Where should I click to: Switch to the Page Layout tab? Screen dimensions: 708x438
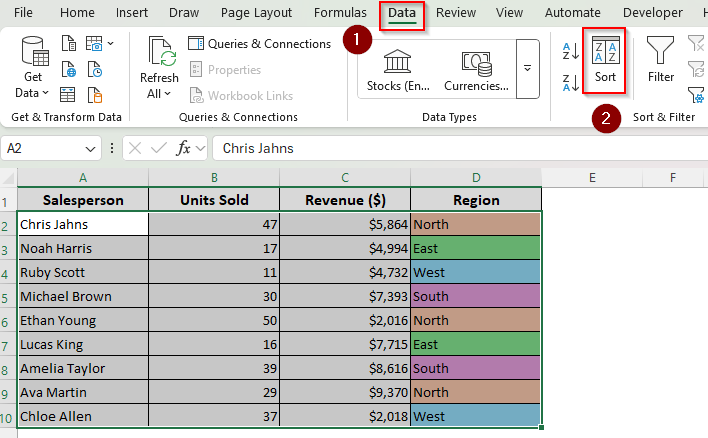point(256,13)
